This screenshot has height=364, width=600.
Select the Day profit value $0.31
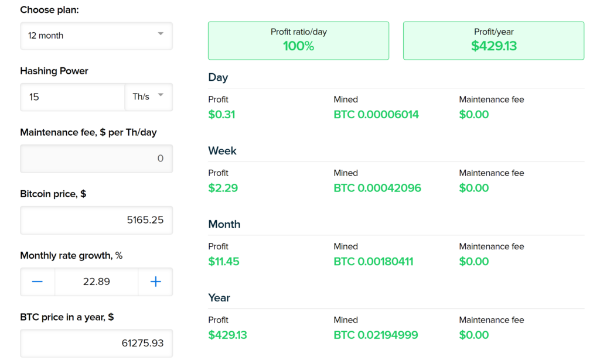221,114
